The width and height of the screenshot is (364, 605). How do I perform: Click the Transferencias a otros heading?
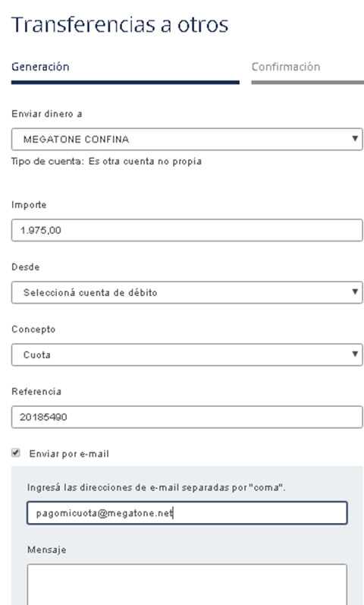pos(120,25)
